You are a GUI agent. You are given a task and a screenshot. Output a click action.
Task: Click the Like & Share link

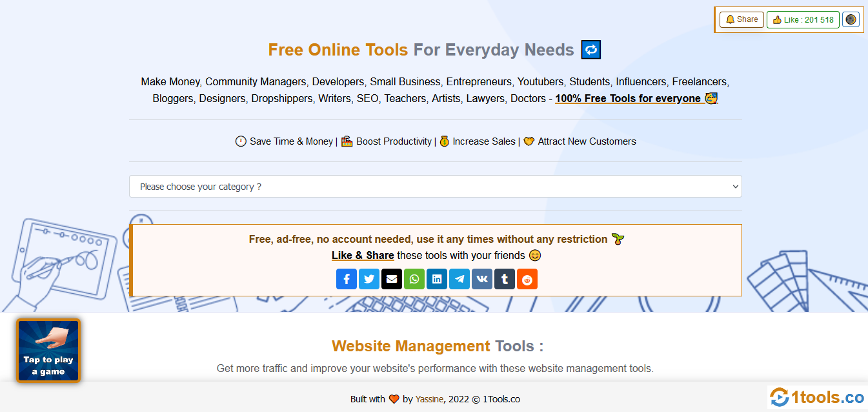pos(363,255)
